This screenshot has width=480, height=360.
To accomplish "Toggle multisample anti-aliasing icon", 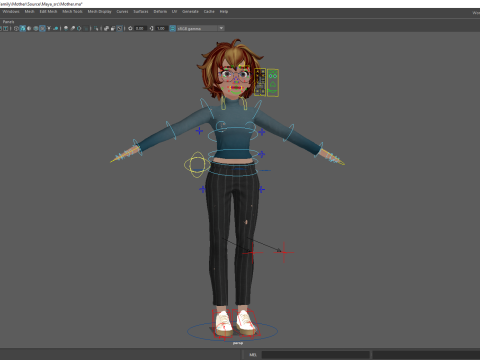I will click(79, 28).
